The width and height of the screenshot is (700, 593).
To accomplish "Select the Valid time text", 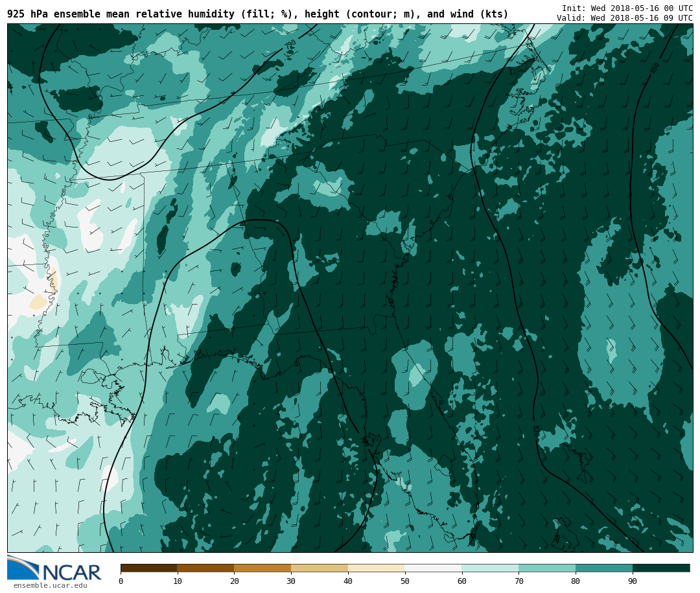I will coord(624,18).
